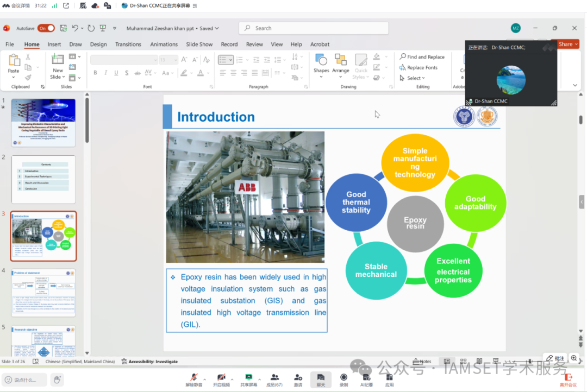Screen dimensions: 587x392
Task: Click the share screen icon
Action: [248, 377]
